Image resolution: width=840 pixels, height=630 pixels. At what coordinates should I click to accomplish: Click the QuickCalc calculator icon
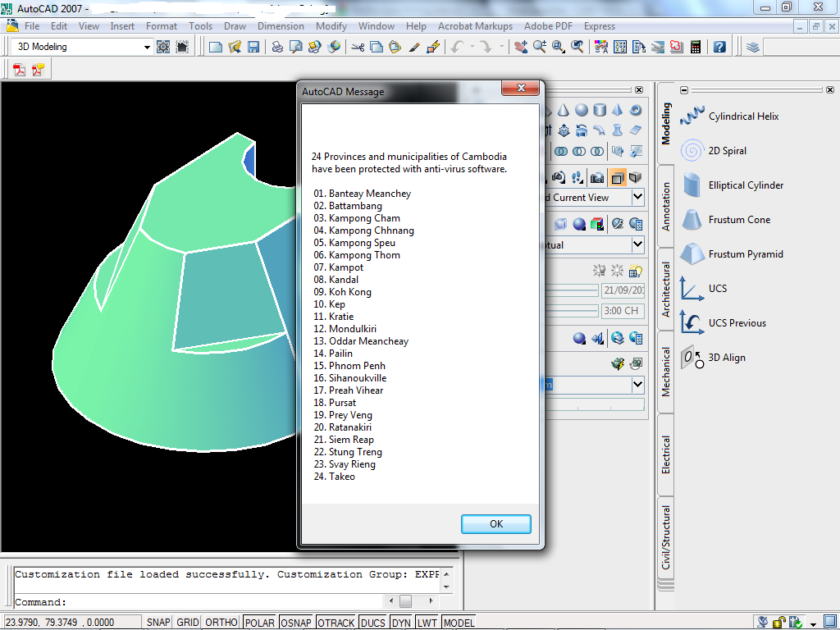pos(696,47)
